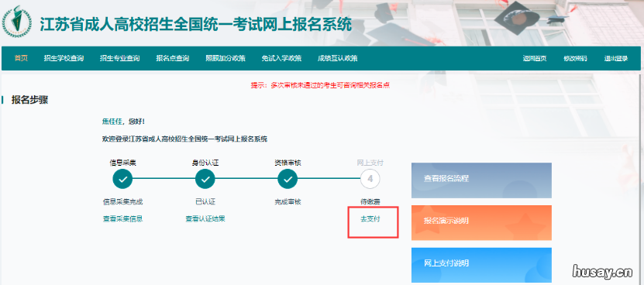Click 修改密码 to change password

(x=575, y=58)
